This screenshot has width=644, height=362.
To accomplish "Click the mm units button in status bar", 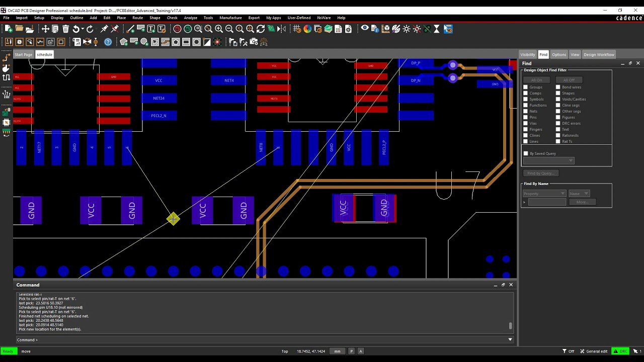I will pyautogui.click(x=337, y=351).
